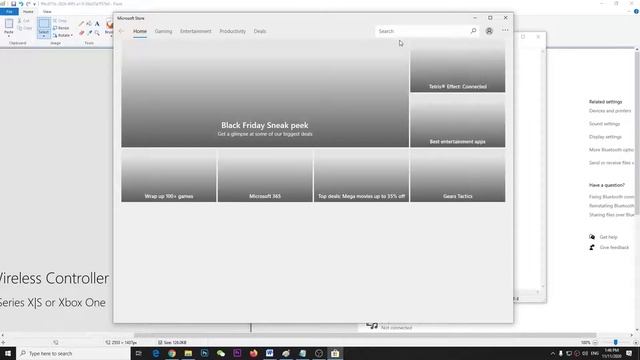The width and height of the screenshot is (640, 360).
Task: Open the Top deals: Mega movies tile
Action: [361, 176]
